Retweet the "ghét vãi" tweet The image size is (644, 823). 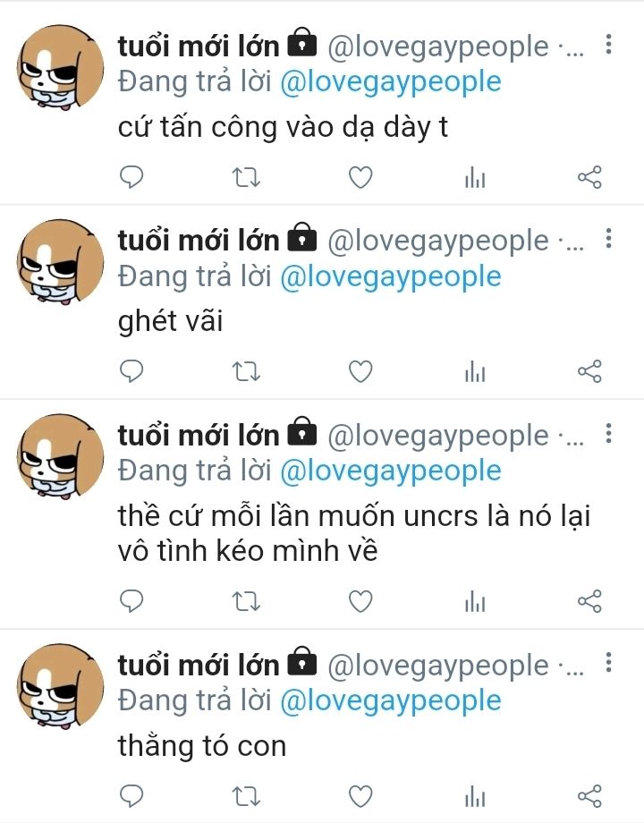pos(246,371)
